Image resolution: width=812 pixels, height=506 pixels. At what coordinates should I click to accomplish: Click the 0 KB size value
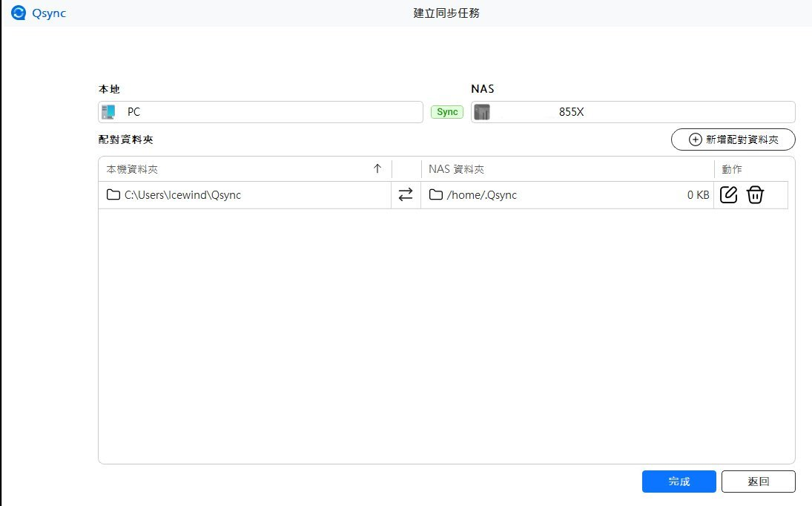click(x=698, y=195)
